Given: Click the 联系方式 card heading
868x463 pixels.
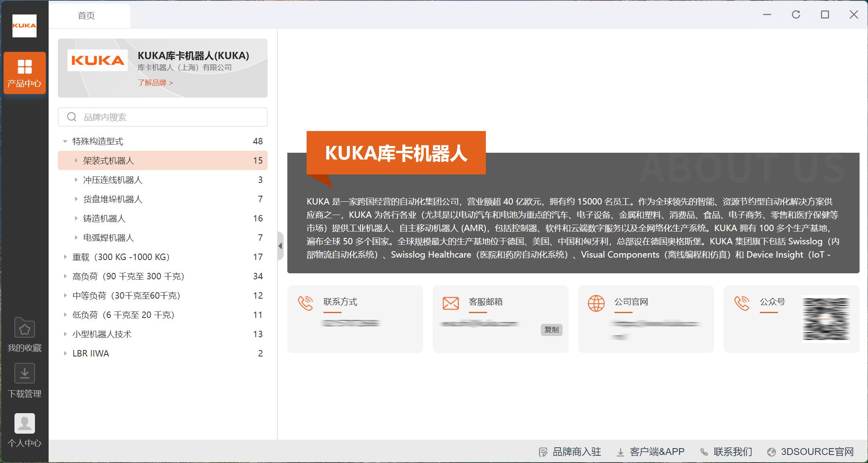Looking at the screenshot, I should (x=340, y=302).
